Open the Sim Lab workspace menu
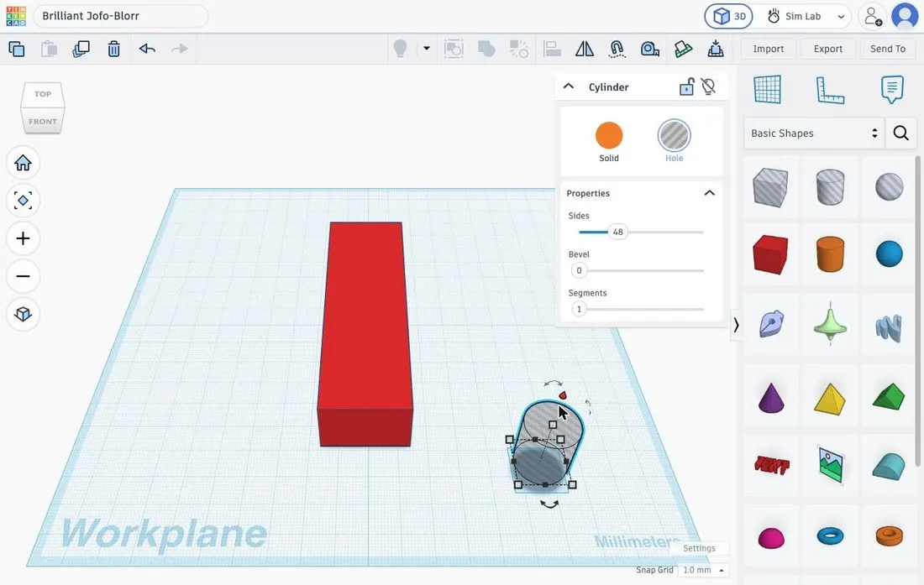Viewport: 924px width, 585px height. pyautogui.click(x=805, y=17)
